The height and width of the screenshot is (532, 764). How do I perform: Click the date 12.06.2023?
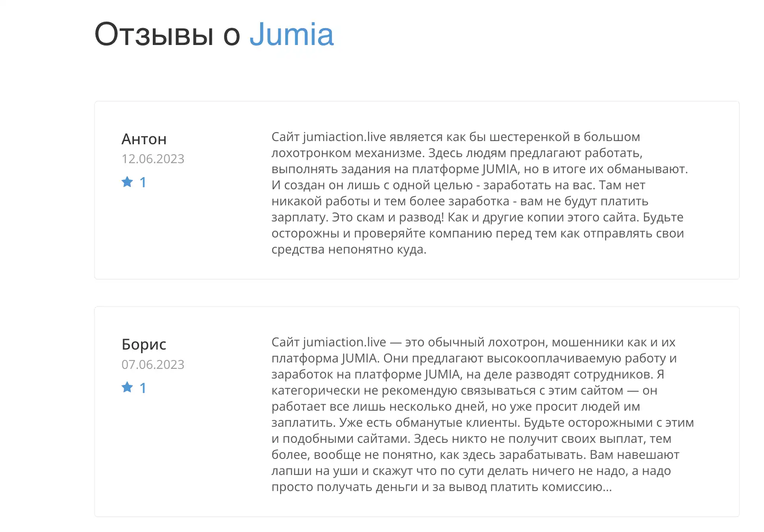[x=153, y=159]
